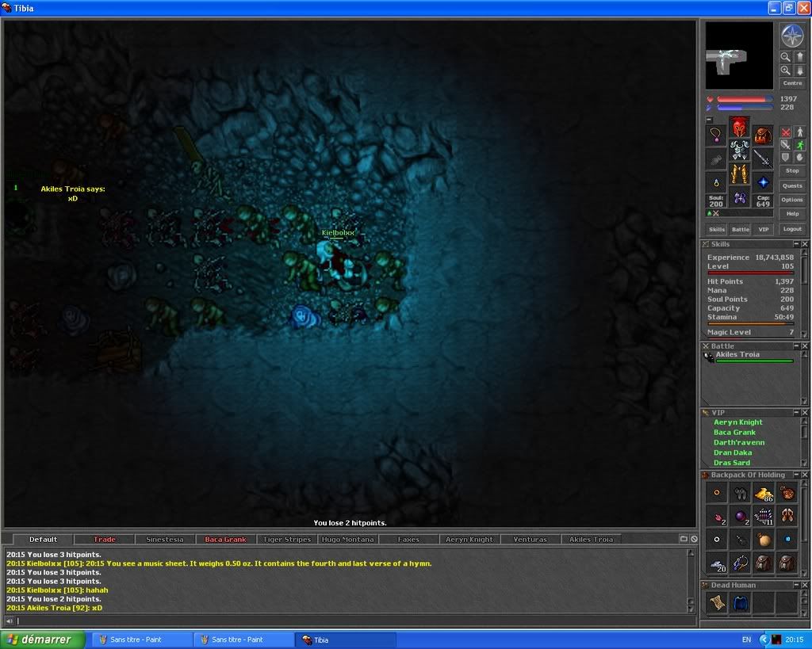Select the stack of 20 in the backpack
The height and width of the screenshot is (649, 812).
coord(717,563)
